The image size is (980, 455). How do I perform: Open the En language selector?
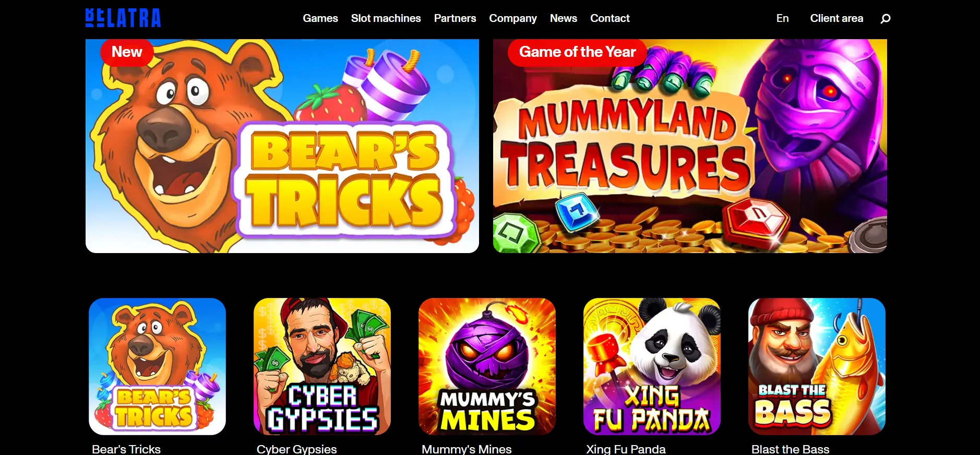782,18
